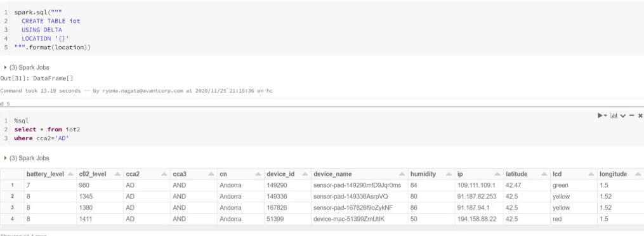Sort by humidity column arrow
644x236 pixels.
[x=449, y=174]
